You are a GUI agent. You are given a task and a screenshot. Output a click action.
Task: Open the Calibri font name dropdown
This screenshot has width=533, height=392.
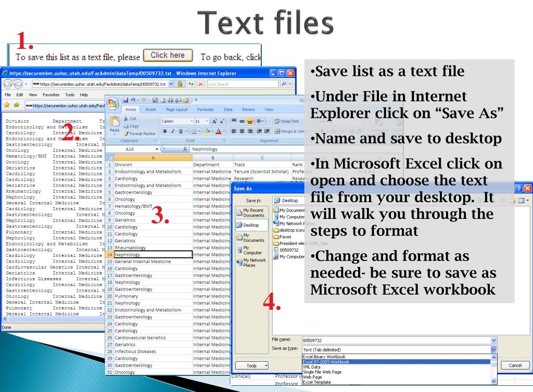point(192,121)
